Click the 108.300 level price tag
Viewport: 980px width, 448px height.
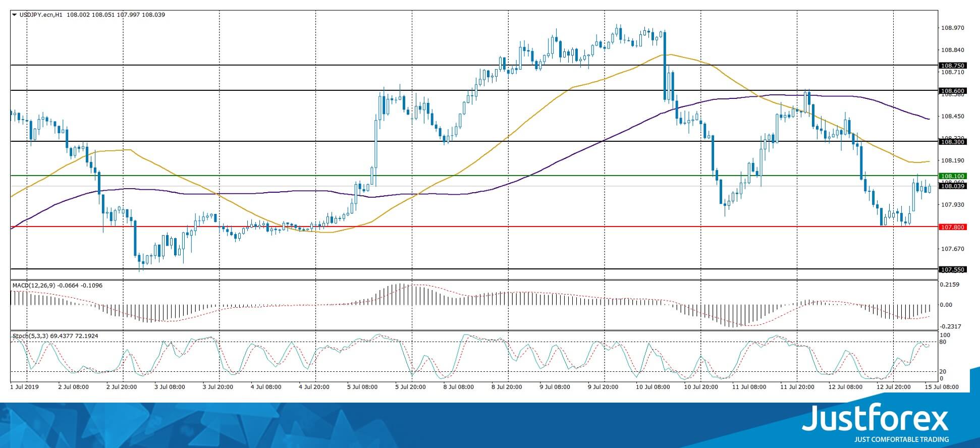click(952, 142)
